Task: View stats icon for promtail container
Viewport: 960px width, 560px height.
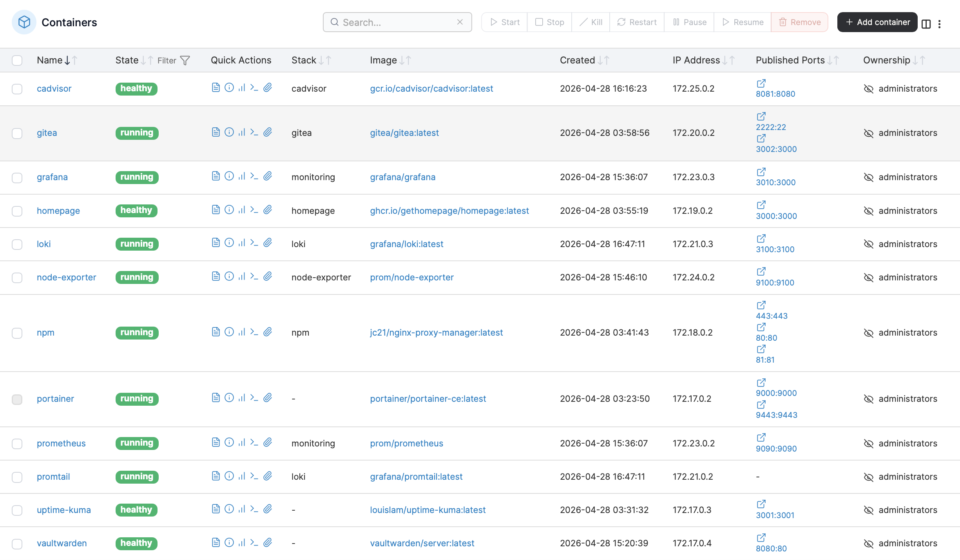Action: pos(242,476)
